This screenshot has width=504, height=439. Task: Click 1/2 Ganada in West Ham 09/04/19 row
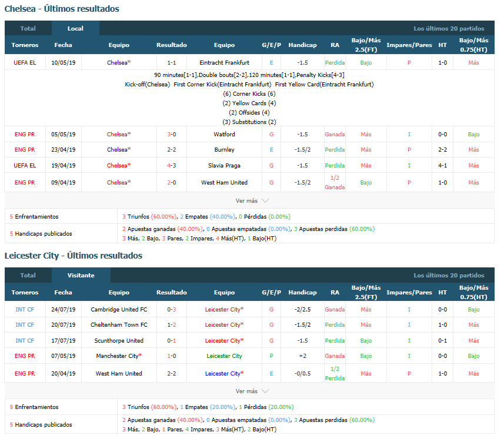(335, 182)
